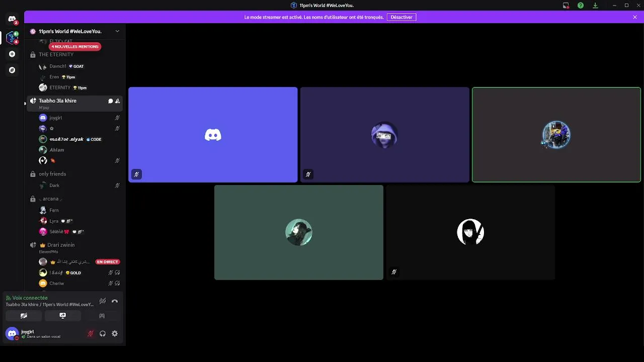Toggle deafen headphones icon
This screenshot has width=644, height=362.
(103, 333)
